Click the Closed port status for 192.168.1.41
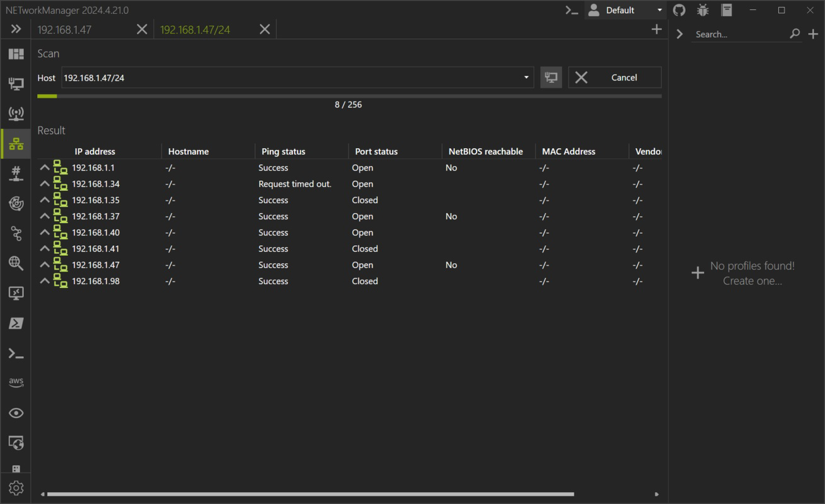Screen dimensions: 825x504 pyautogui.click(x=365, y=249)
